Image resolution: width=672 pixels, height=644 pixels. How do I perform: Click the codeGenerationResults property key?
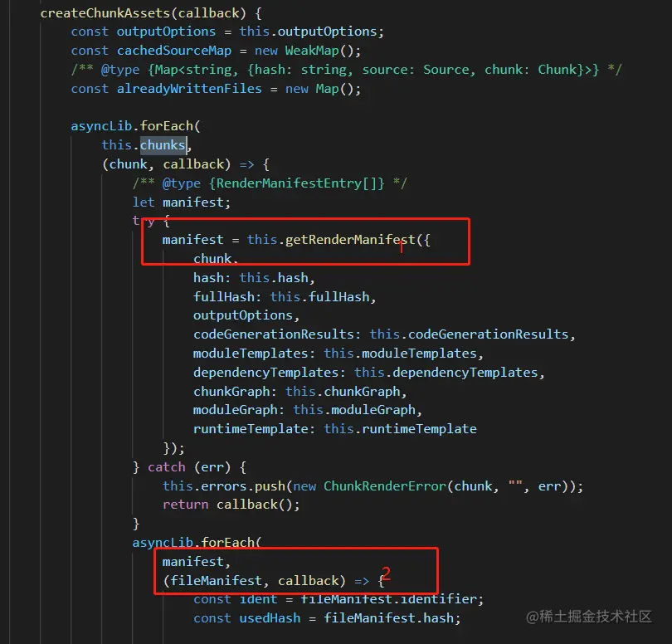(x=274, y=334)
